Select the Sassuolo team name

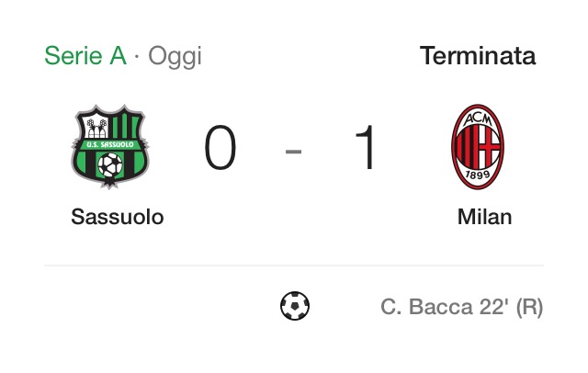pos(118,217)
